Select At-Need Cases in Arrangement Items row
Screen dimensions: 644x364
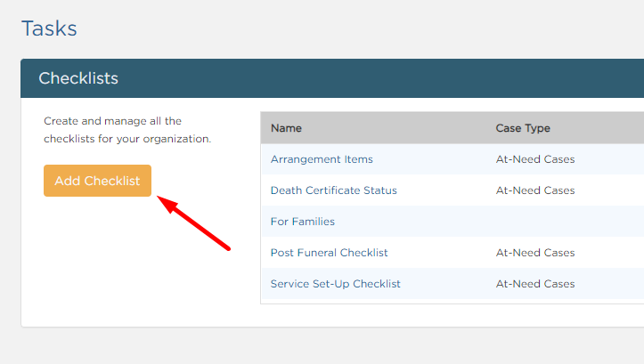point(535,159)
